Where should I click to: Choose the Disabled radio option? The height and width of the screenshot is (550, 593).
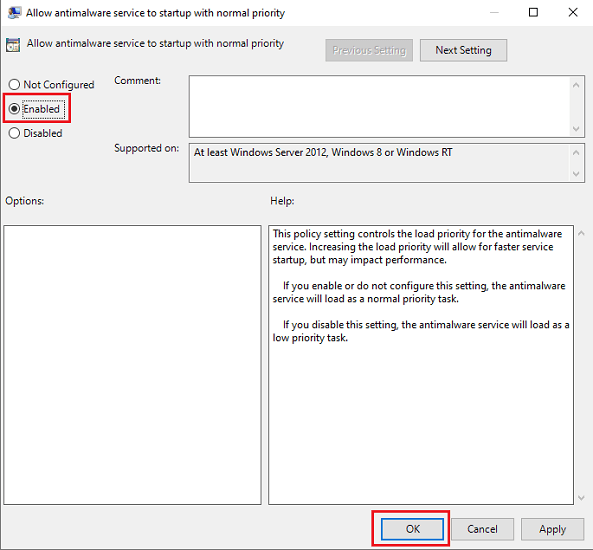14,133
